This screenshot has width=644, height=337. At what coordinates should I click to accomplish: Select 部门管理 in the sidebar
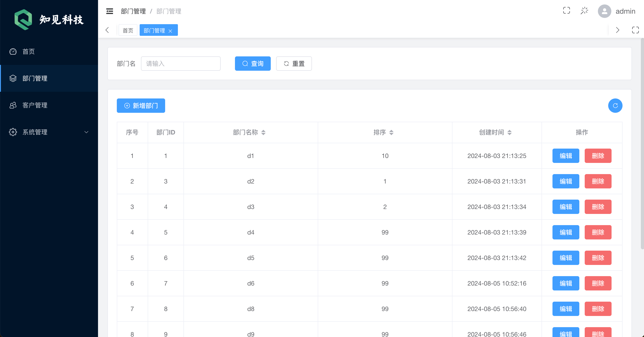(49, 78)
